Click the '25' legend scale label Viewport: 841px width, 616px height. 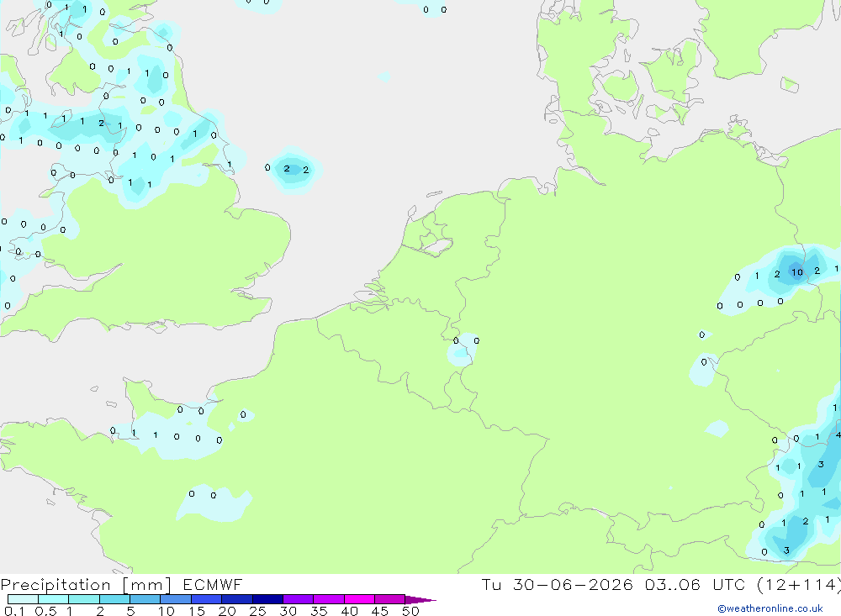coord(257,611)
